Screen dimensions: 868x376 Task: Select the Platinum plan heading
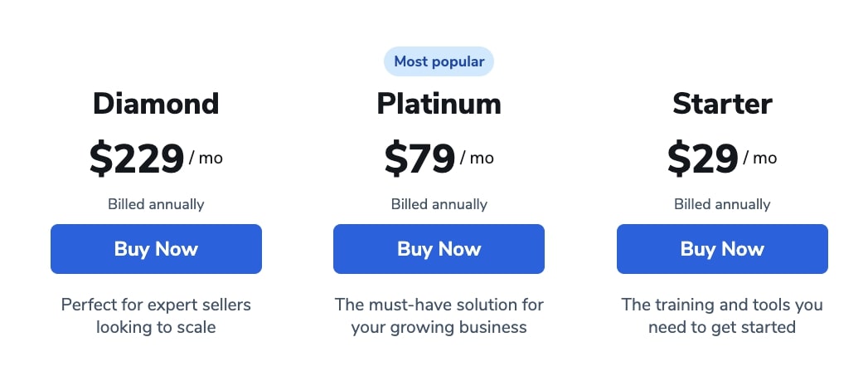click(x=439, y=104)
